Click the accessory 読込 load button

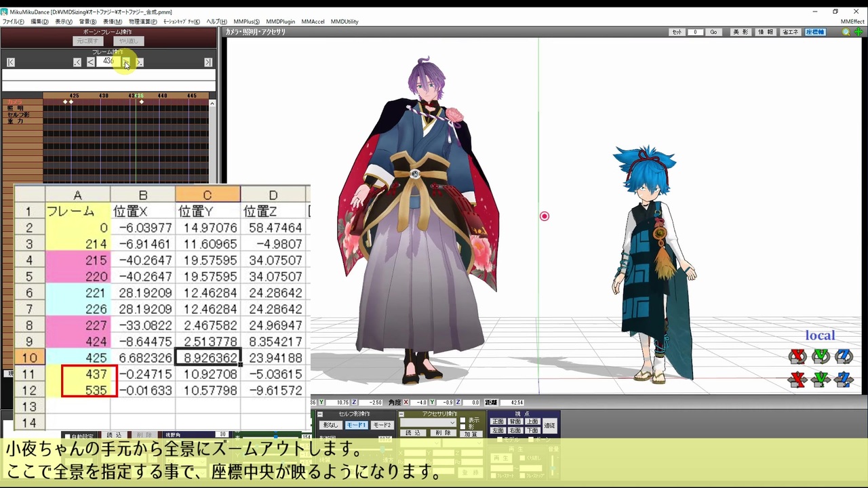coord(412,433)
